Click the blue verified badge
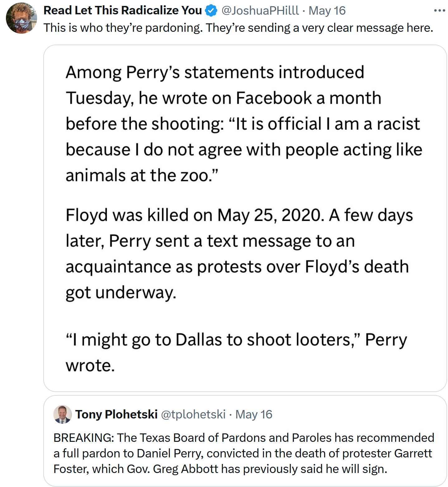Viewport: 448px width, 487px height. (x=211, y=11)
